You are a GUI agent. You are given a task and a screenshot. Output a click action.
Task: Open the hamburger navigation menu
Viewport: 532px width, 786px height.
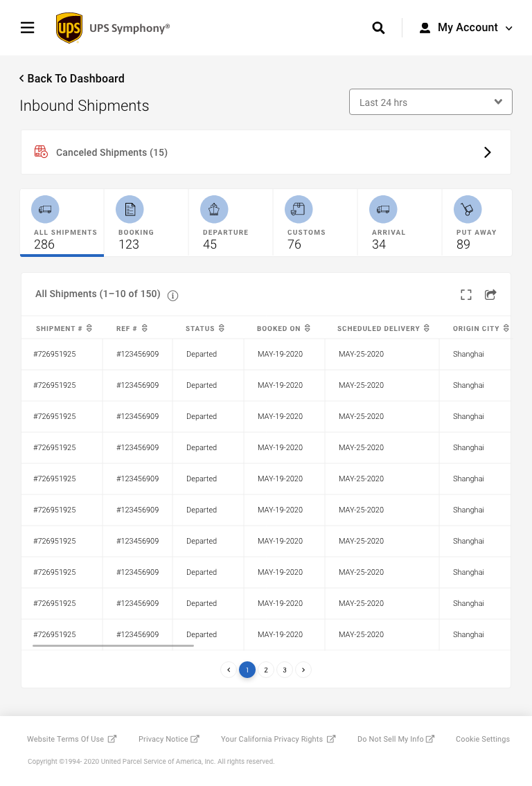pyautogui.click(x=28, y=28)
